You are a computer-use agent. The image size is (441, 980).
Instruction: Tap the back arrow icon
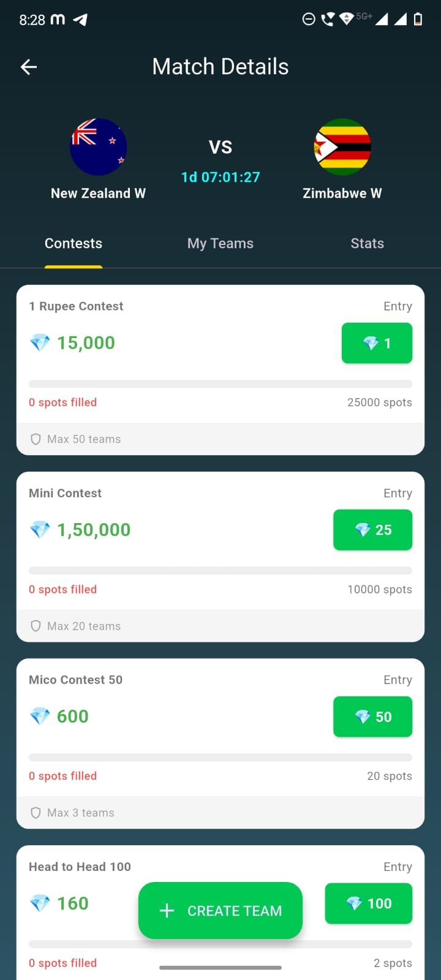[x=29, y=67]
